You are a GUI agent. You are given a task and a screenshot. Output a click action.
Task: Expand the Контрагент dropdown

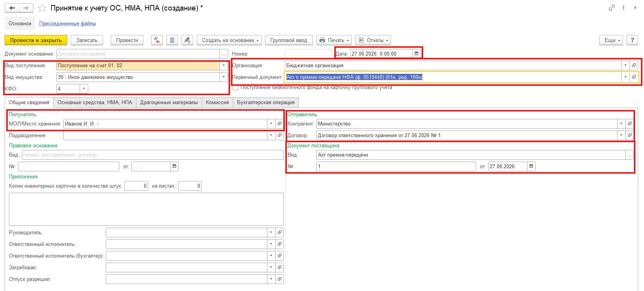point(621,124)
